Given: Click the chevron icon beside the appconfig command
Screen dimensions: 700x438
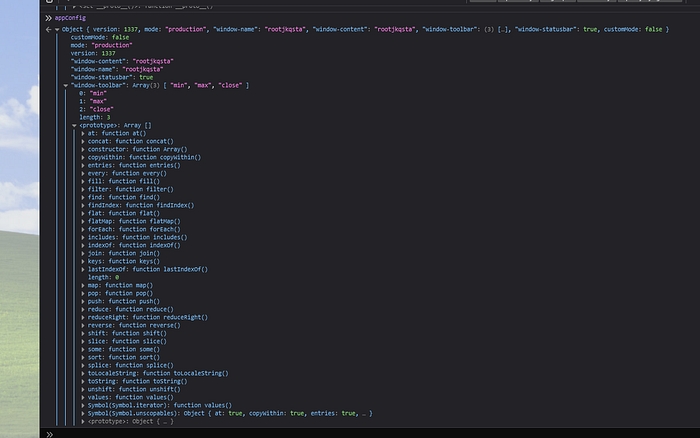Looking at the screenshot, I should (x=48, y=18).
